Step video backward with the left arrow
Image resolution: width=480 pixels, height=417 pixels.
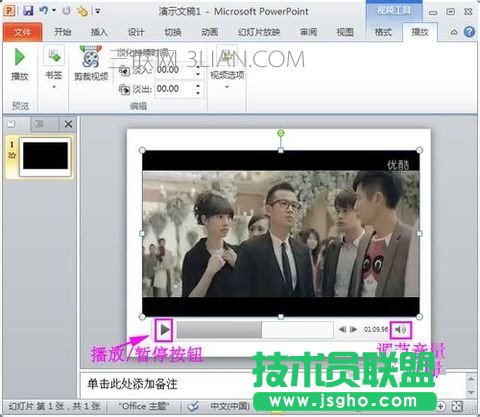[x=342, y=329]
